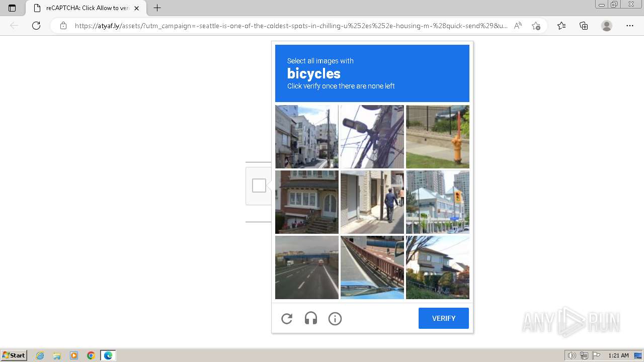
Task: Open the captcha help info icon
Action: (335, 318)
